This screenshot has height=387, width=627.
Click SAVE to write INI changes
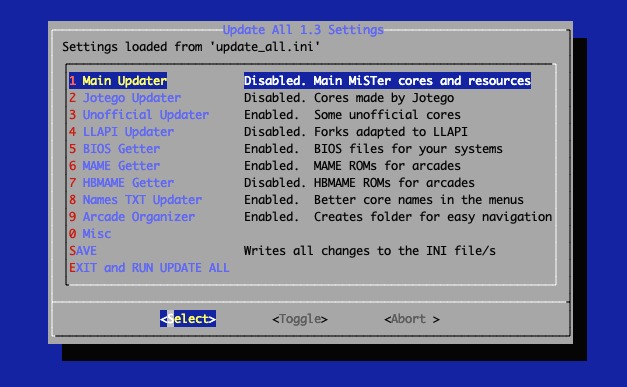(x=83, y=251)
